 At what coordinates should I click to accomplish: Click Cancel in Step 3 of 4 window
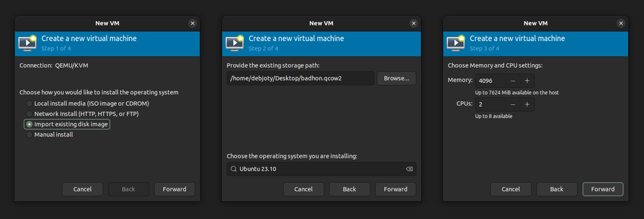[x=511, y=189]
